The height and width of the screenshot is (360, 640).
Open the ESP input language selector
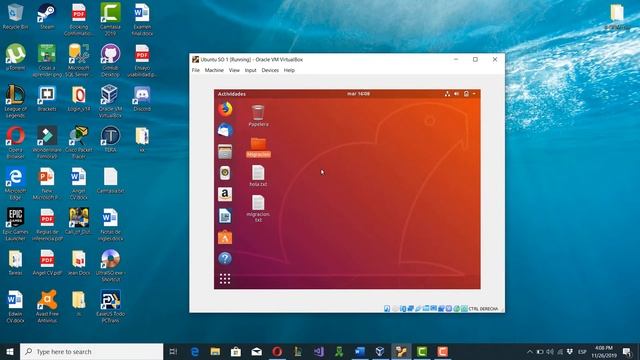click(582, 351)
